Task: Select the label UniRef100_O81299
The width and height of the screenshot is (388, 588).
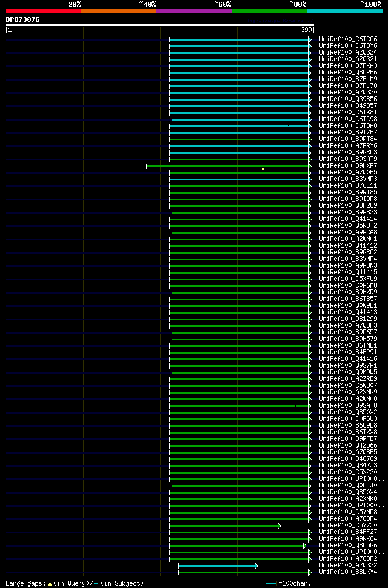Action: pyautogui.click(x=348, y=319)
